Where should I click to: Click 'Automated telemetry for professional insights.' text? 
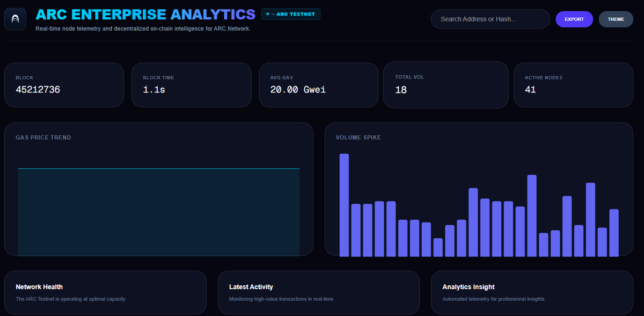[x=494, y=299]
